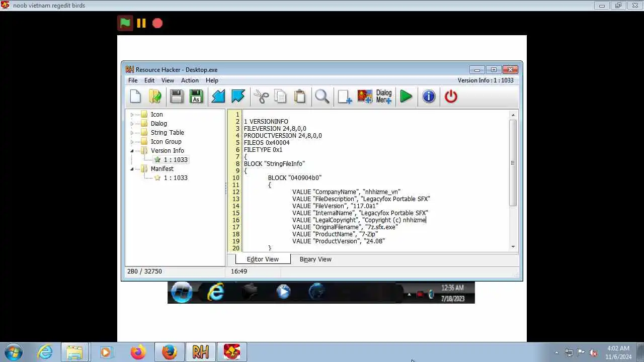Open the File menu

pos(133,80)
